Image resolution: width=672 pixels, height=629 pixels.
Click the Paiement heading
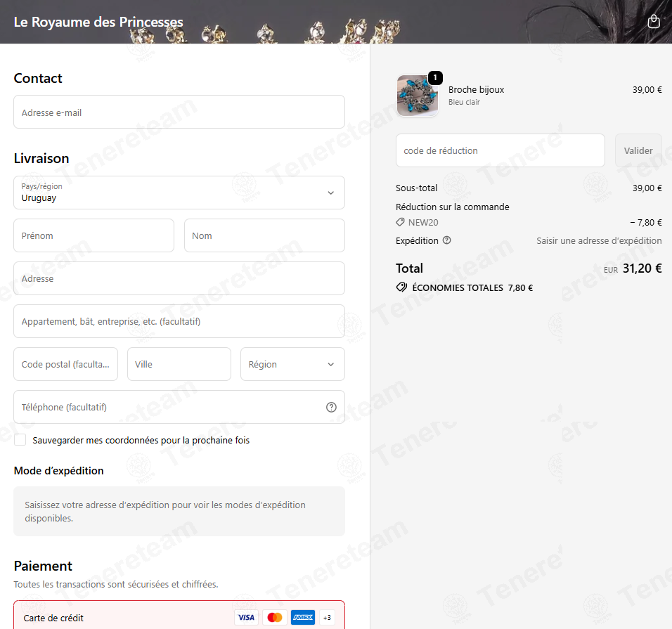(43, 566)
